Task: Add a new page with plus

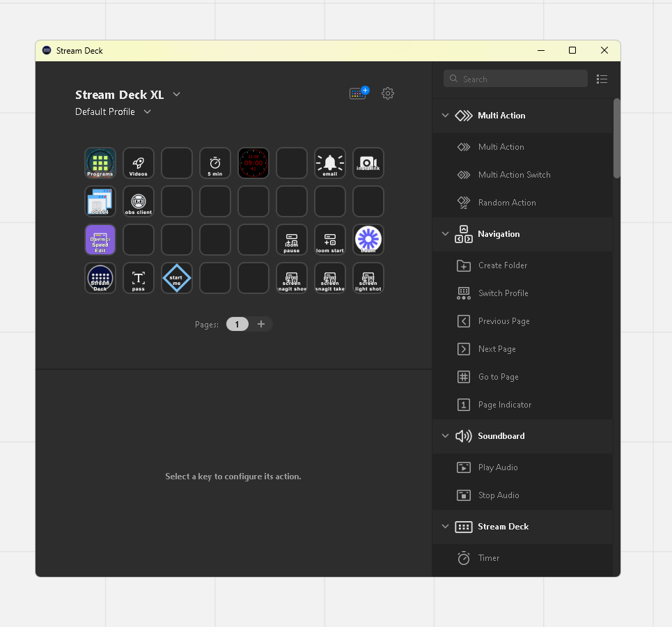Action: pos(261,324)
